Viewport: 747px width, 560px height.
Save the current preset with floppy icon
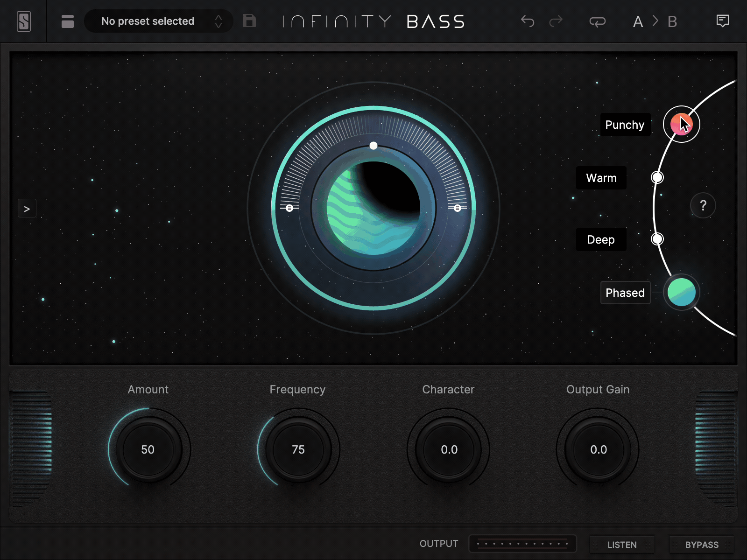(249, 21)
